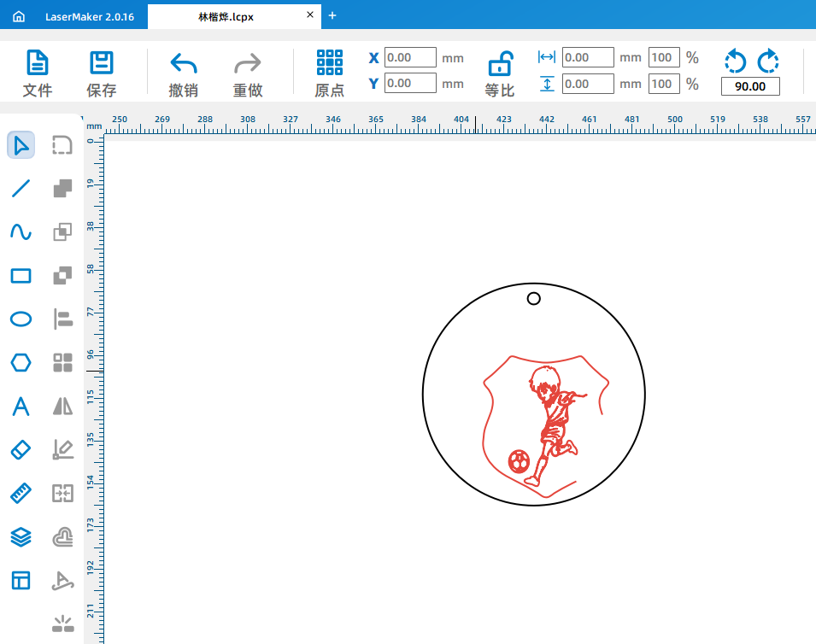Undo last action with 撤销
Screen dimensions: 816x644
pyautogui.click(x=184, y=73)
